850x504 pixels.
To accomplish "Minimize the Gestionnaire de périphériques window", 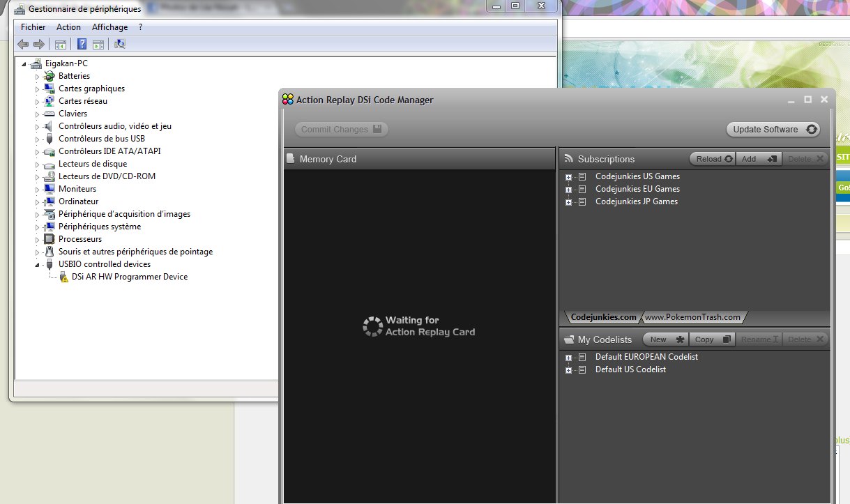I will tap(496, 6).
